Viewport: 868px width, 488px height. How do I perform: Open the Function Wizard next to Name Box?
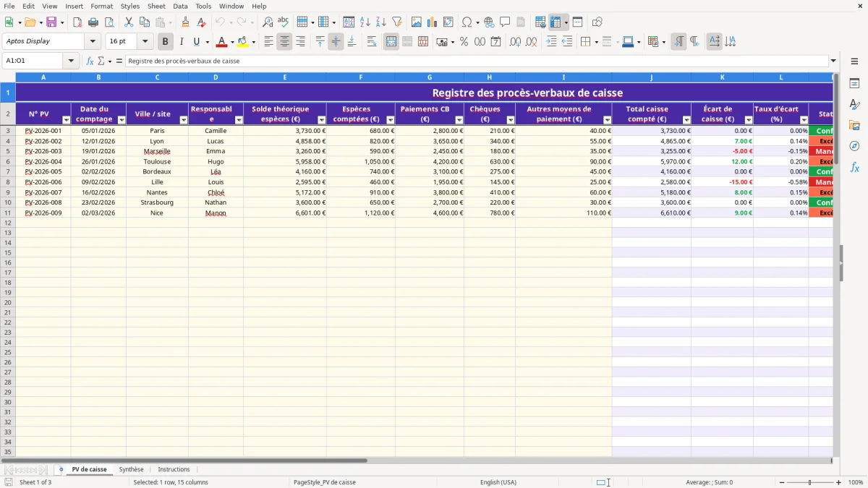click(90, 61)
